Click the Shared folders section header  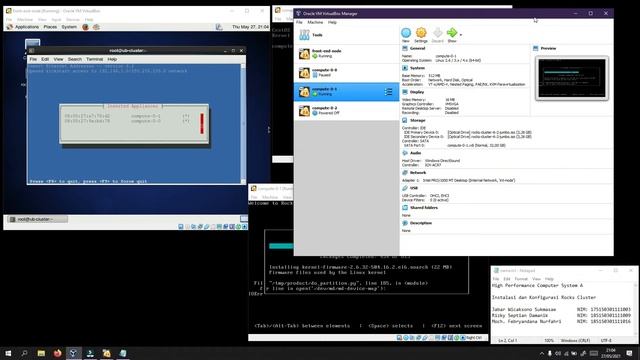(x=423, y=207)
